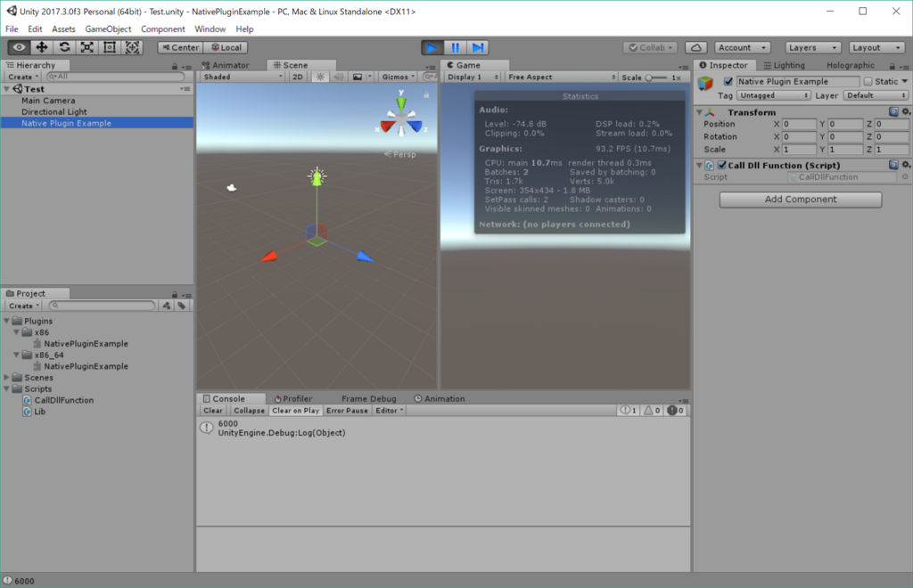Expand the Scenes folder
Viewport: 913px width, 588px height.
(7, 378)
